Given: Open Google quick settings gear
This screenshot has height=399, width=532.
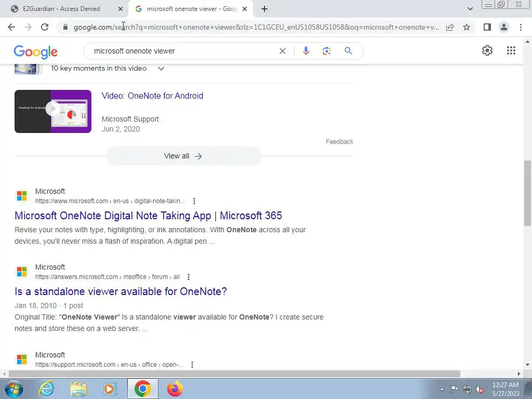Looking at the screenshot, I should point(487,50).
